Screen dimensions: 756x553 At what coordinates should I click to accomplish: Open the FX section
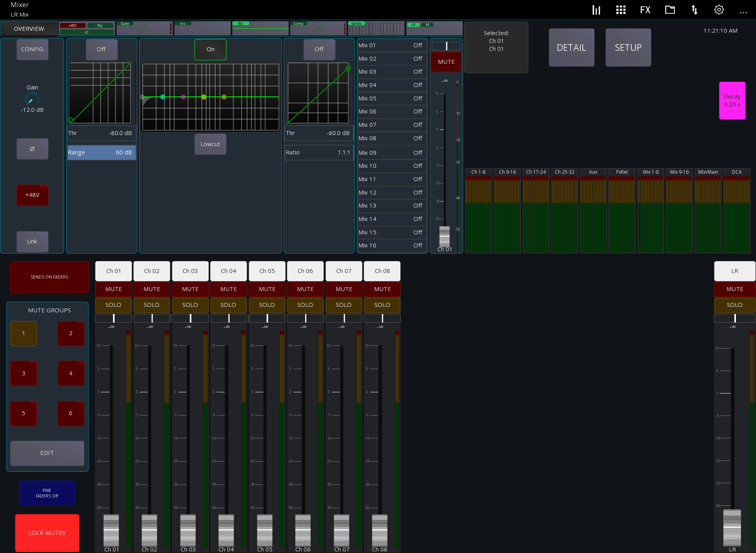[645, 10]
